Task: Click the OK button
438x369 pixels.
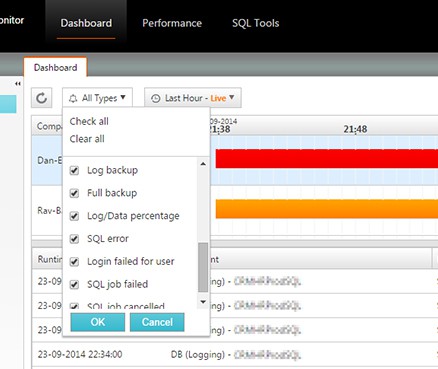Action: [98, 322]
